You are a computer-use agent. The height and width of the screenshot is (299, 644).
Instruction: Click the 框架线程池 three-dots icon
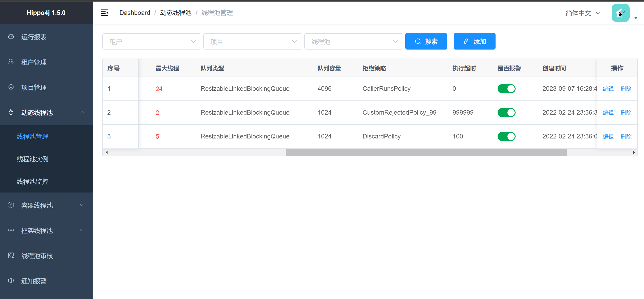[11, 230]
